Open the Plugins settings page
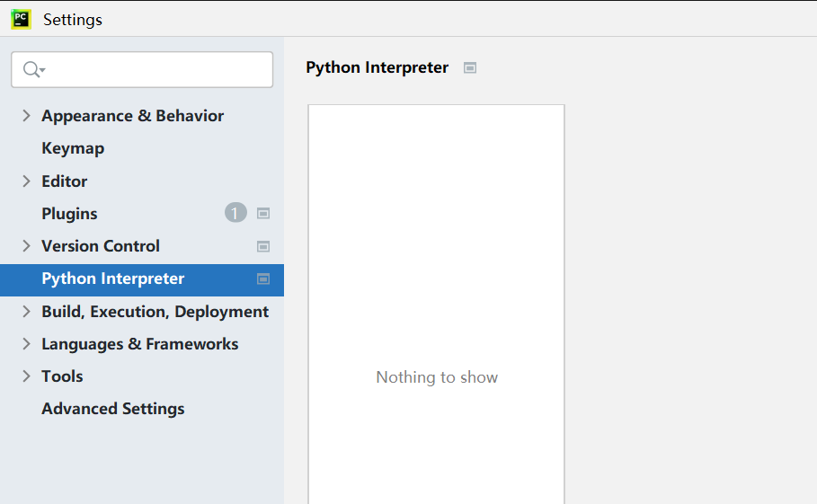The width and height of the screenshot is (817, 504). click(69, 214)
